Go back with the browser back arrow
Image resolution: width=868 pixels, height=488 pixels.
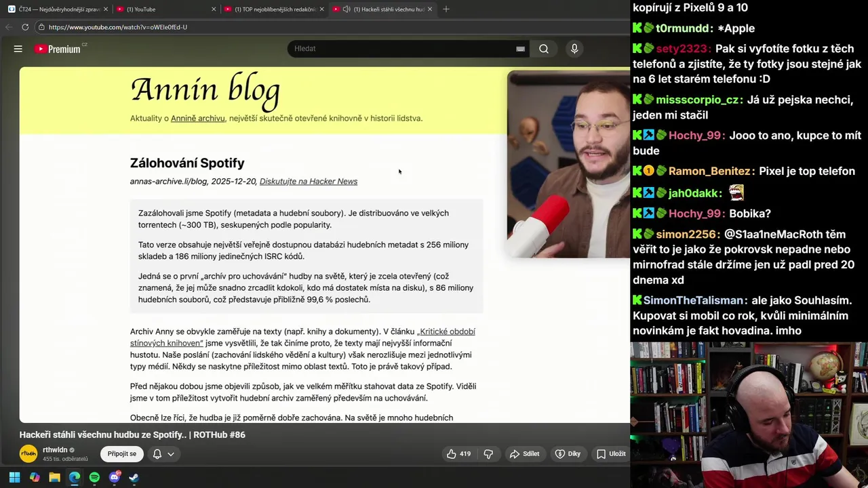click(x=9, y=27)
